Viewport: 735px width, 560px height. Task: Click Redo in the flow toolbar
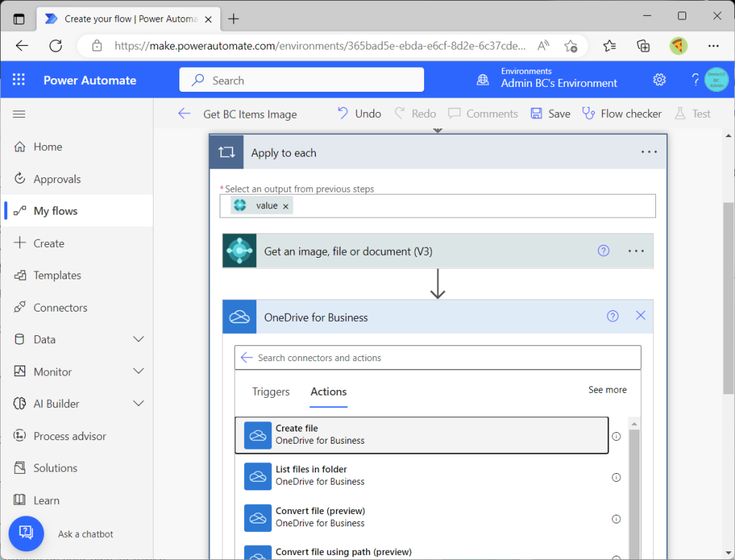click(x=416, y=113)
